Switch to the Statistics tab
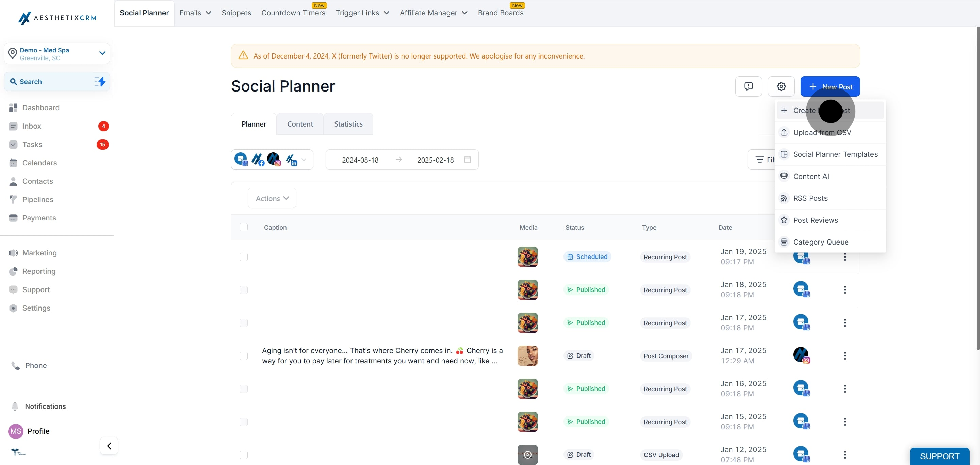Viewport: 980px width, 465px height. click(348, 123)
